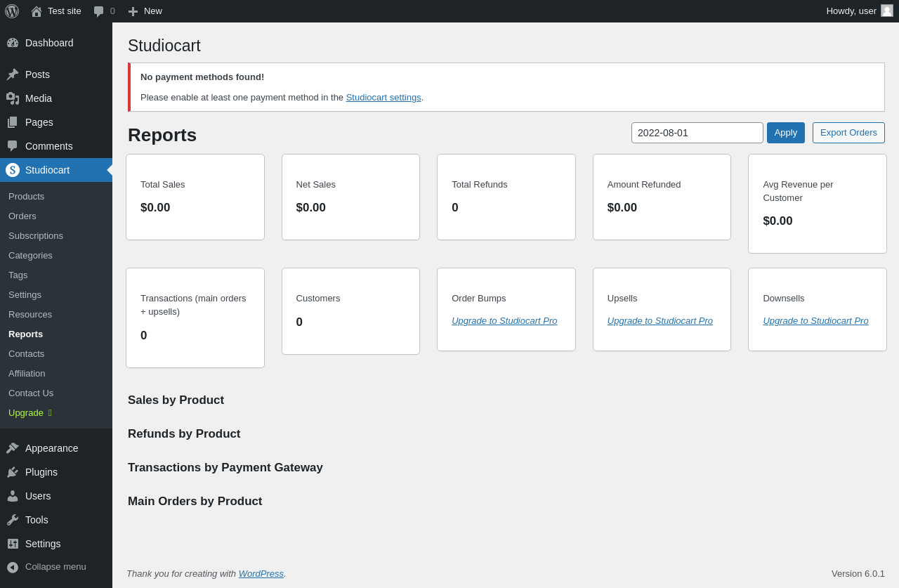Click the Apply button

[786, 133]
